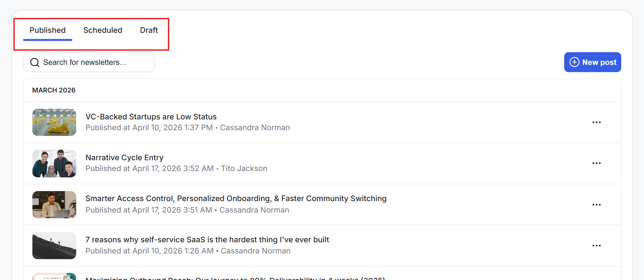Open the Draft tab
Screen dimensions: 644x280
click(x=149, y=30)
